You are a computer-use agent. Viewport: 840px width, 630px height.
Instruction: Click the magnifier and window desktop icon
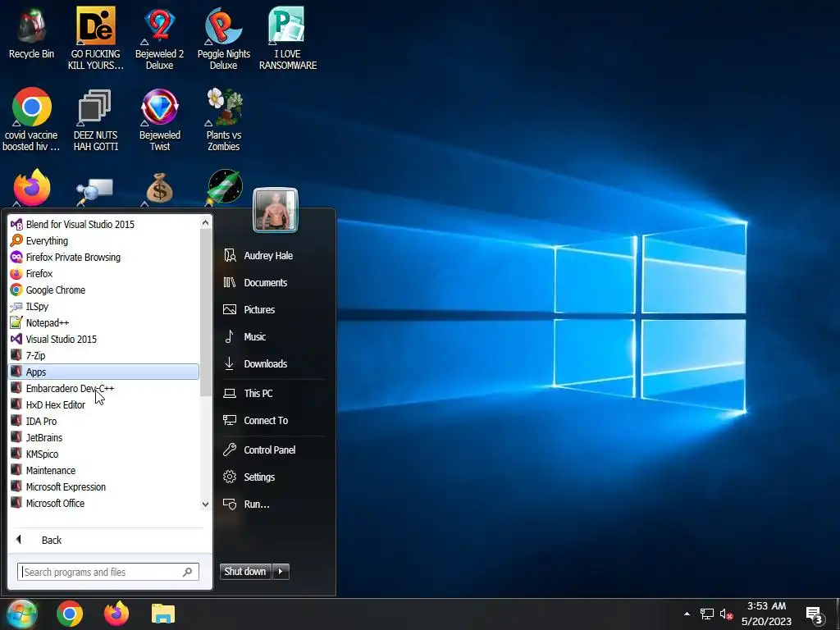coord(95,190)
